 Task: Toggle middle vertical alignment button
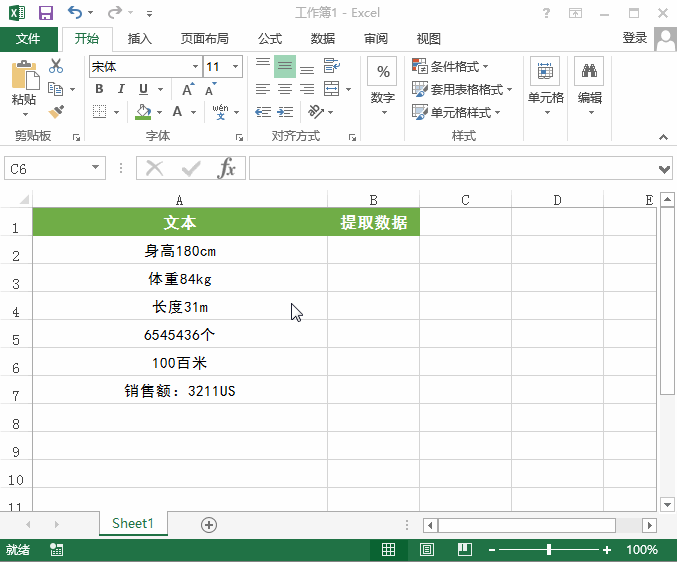tap(285, 66)
